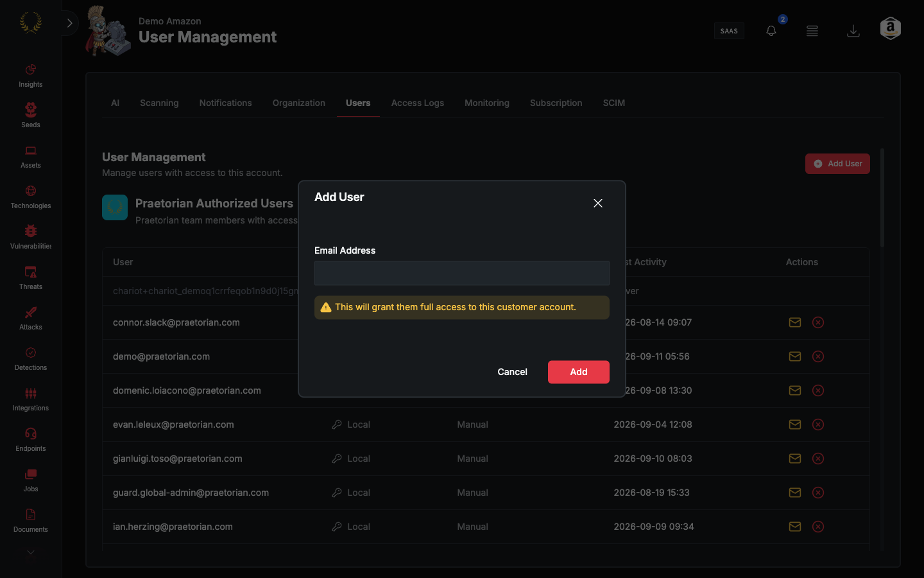Viewport: 924px width, 578px height.
Task: Open the notifications bell
Action: [x=771, y=31]
